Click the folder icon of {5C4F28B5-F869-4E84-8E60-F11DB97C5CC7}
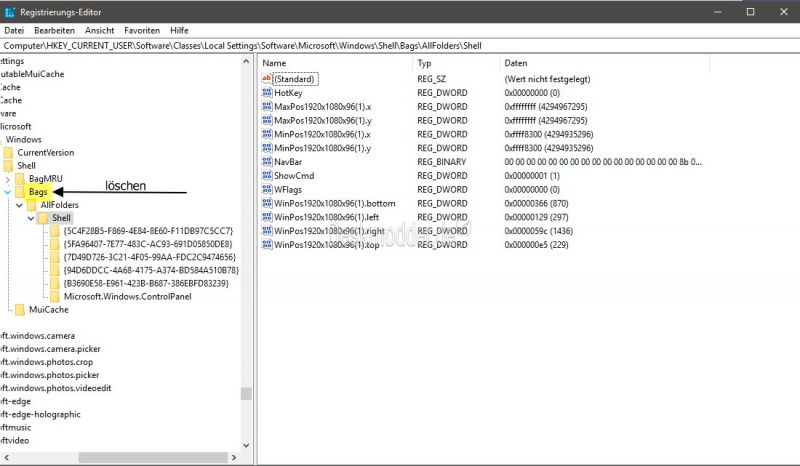This screenshot has height=466, width=800. [x=55, y=231]
